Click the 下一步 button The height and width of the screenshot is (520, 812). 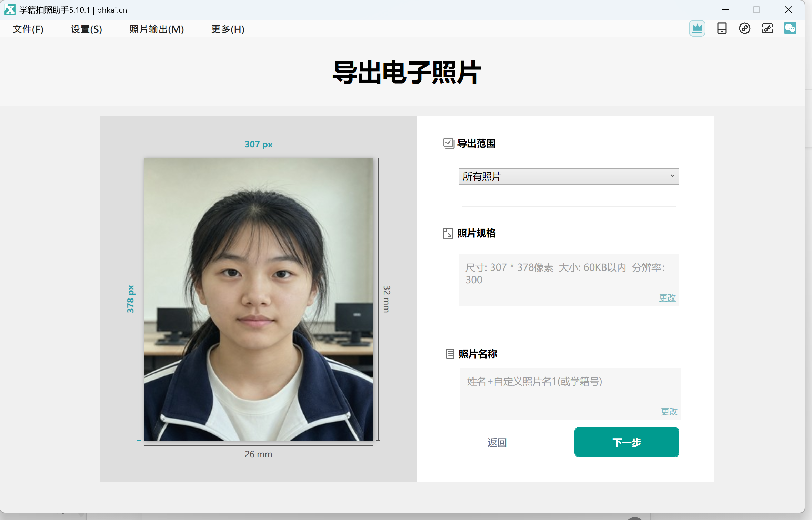626,442
